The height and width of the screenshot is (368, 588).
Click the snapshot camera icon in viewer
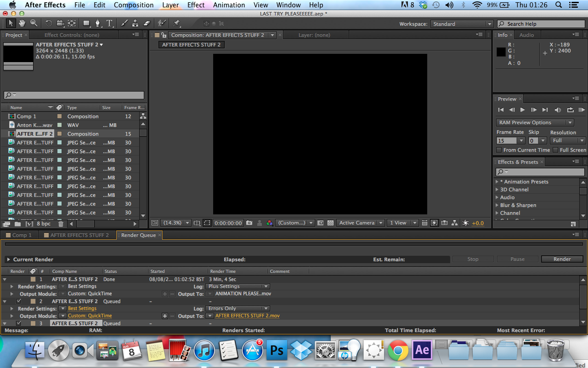click(x=249, y=223)
